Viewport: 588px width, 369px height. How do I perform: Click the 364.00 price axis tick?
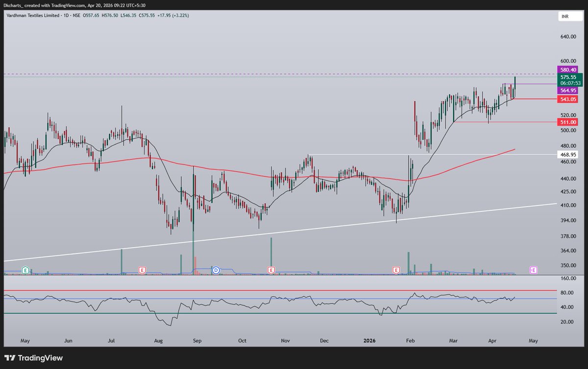(567, 251)
